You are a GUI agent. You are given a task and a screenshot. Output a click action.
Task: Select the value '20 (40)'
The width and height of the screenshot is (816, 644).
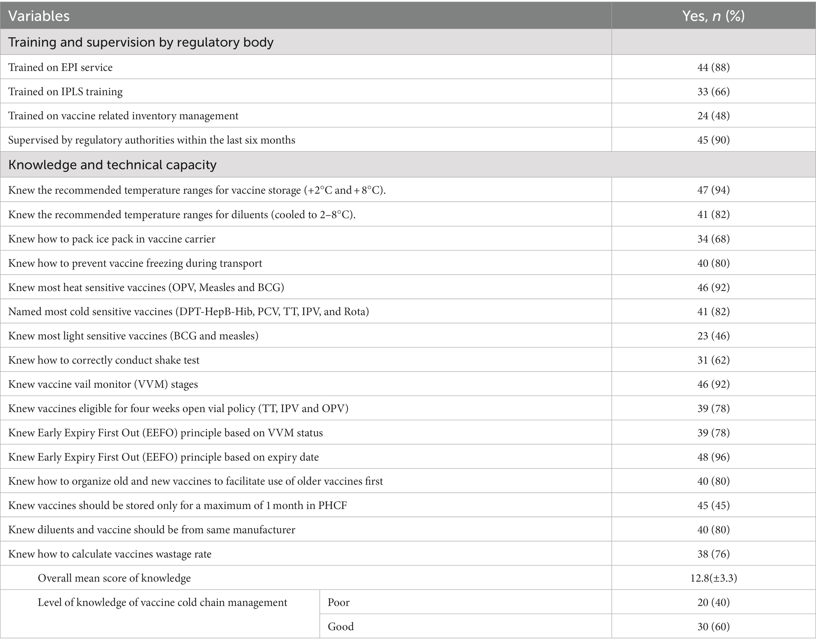tap(713, 603)
